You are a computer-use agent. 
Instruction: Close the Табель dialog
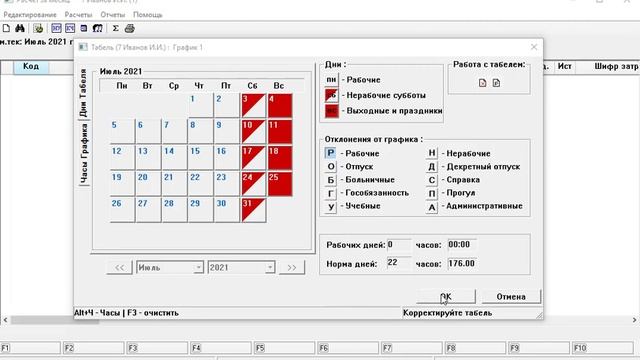pyautogui.click(x=534, y=47)
